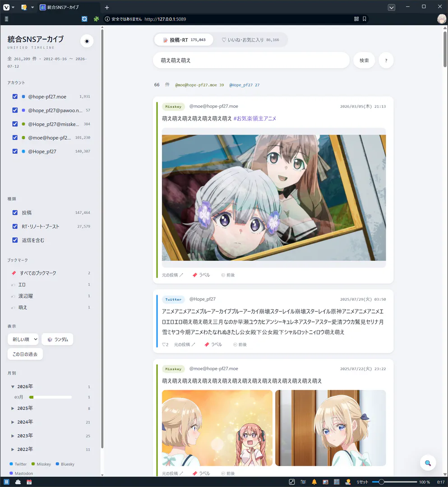The height and width of the screenshot is (487, 448).
Task: Expand the 2023年 month group
Action: 13,436
